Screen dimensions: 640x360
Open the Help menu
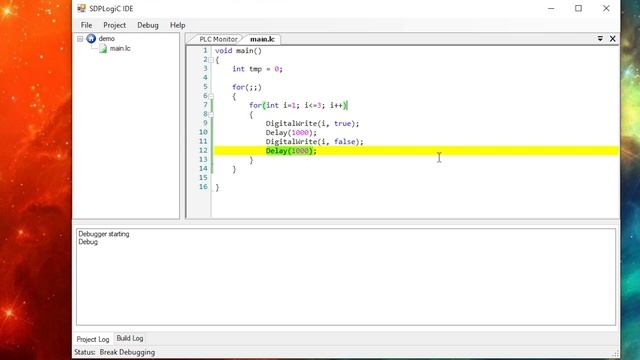(x=178, y=25)
